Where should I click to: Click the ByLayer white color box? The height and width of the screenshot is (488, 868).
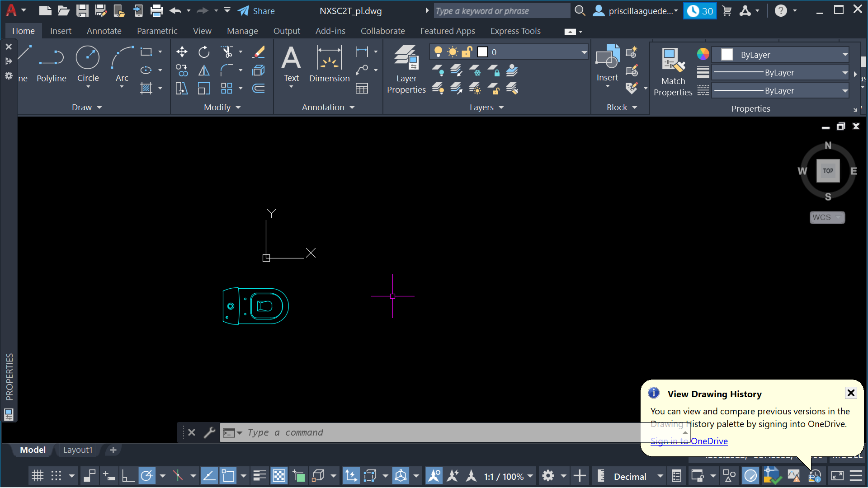727,55
